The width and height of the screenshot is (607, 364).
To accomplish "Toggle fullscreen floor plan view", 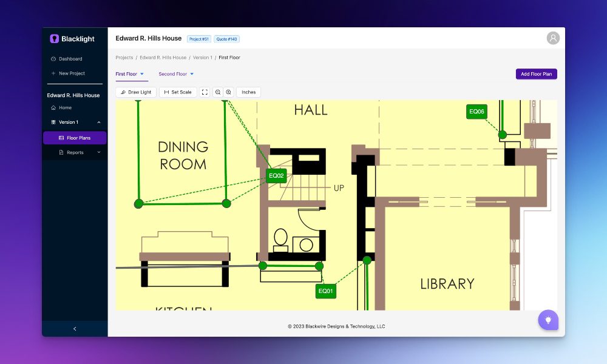I will point(205,92).
